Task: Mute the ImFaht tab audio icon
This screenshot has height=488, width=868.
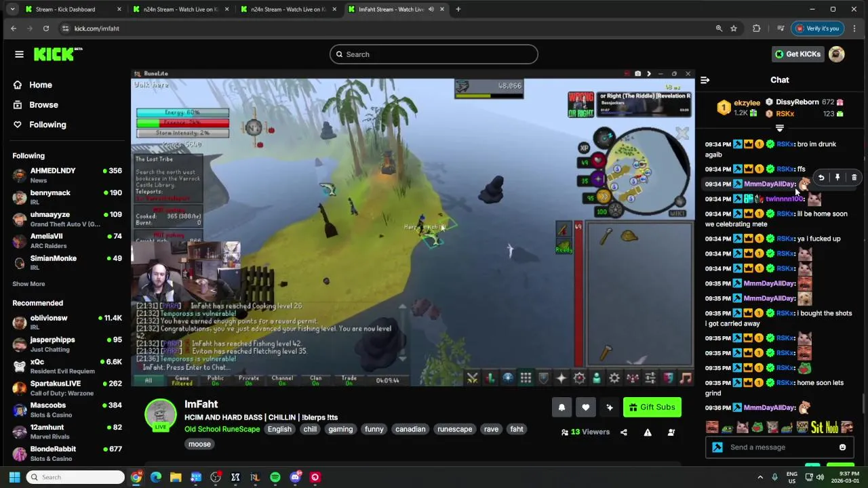Action: 431,9
